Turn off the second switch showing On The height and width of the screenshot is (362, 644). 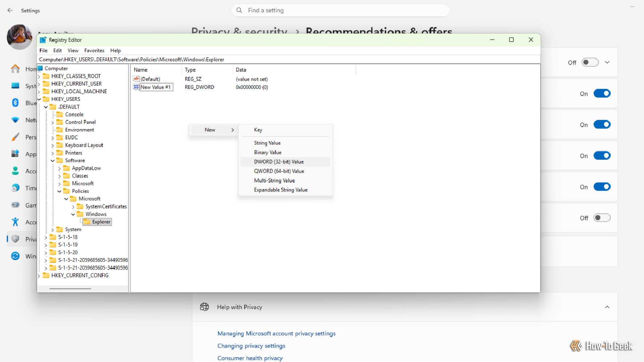tap(602, 94)
